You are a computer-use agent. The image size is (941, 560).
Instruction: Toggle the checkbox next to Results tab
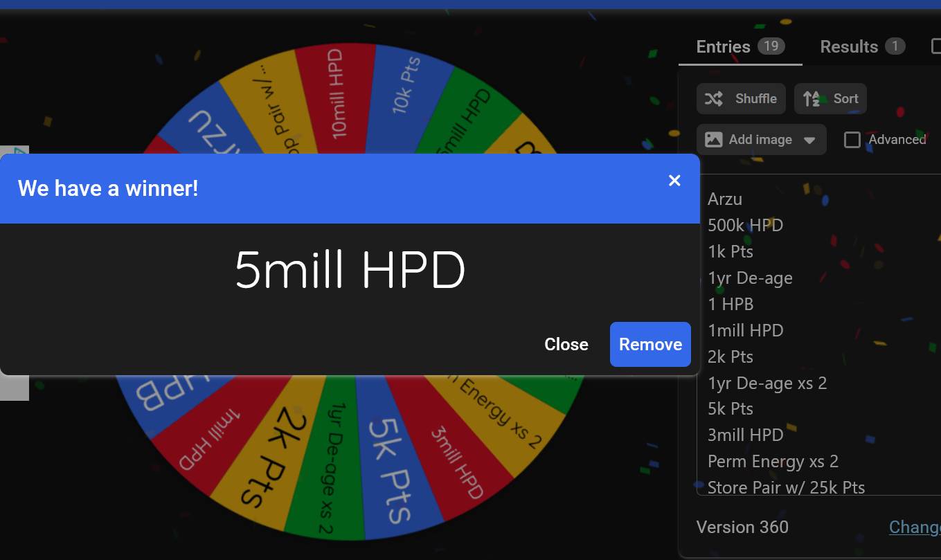pyautogui.click(x=936, y=46)
